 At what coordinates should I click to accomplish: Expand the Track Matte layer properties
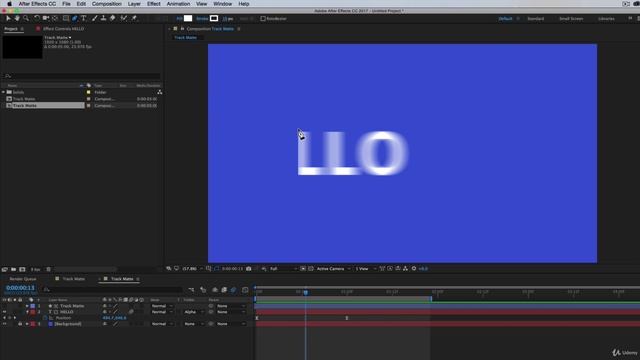coord(27,306)
